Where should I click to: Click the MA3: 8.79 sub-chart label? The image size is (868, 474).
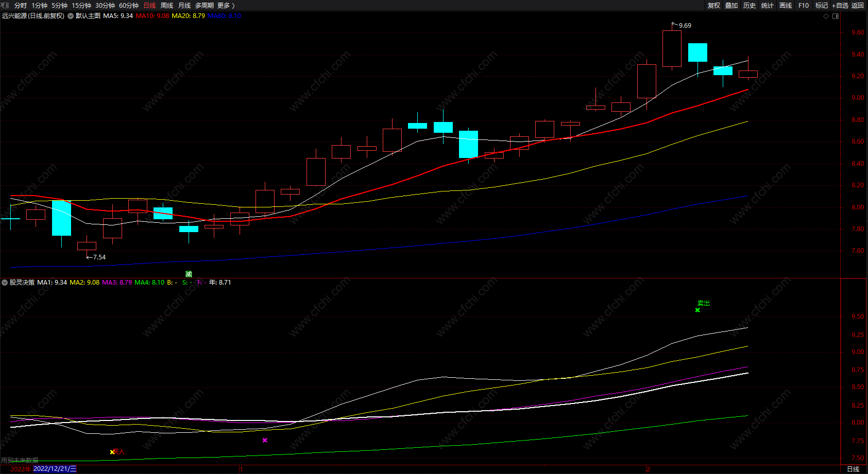[x=117, y=283]
